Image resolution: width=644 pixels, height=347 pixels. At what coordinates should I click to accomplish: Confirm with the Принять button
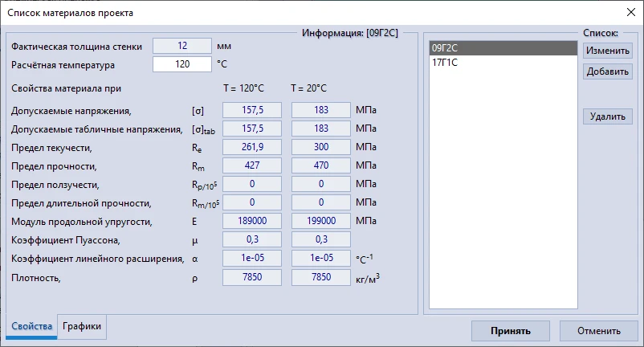(511, 330)
